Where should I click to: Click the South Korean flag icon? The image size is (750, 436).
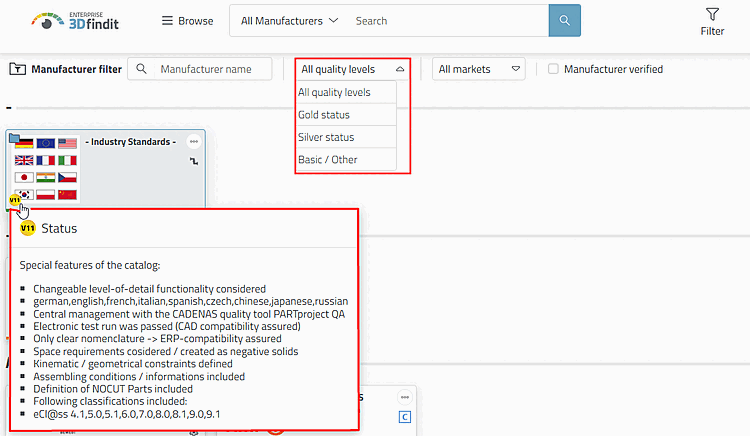[25, 195]
